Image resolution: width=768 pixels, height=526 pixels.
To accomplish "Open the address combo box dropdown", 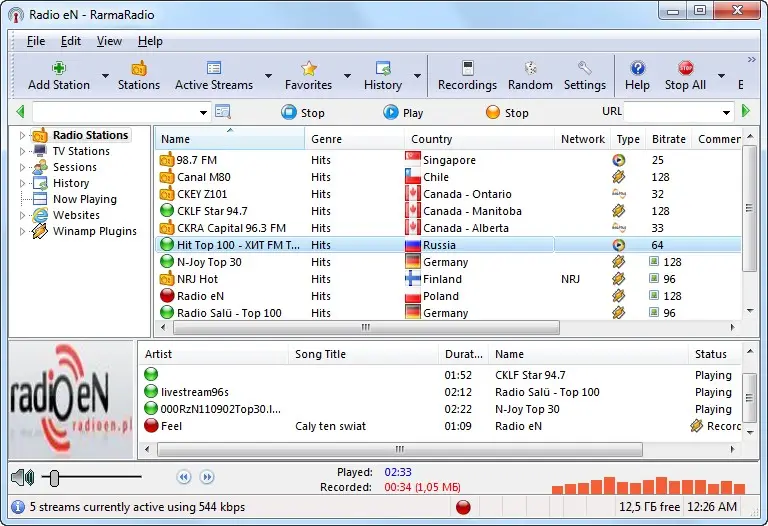I will tap(203, 113).
